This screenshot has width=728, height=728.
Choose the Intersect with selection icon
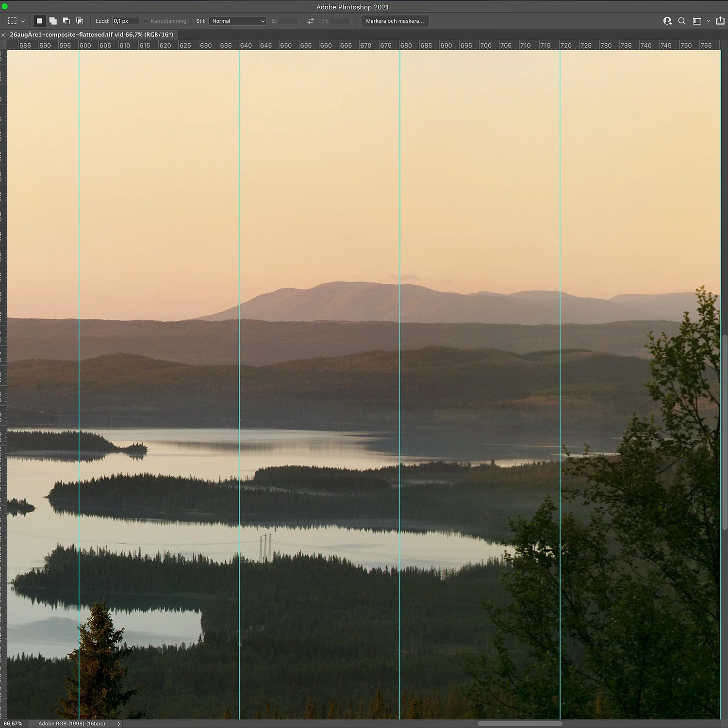80,21
